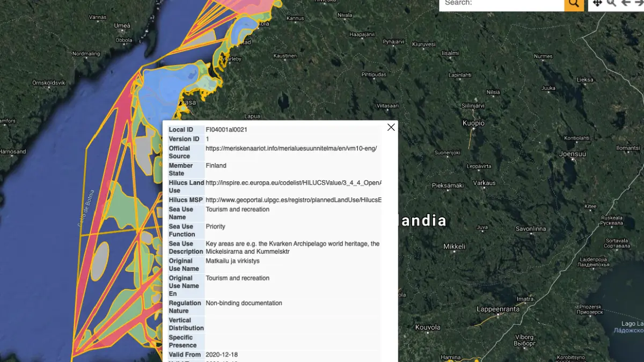Click the Kuopio city label on map
Image resolution: width=644 pixels, height=362 pixels.
pyautogui.click(x=473, y=123)
